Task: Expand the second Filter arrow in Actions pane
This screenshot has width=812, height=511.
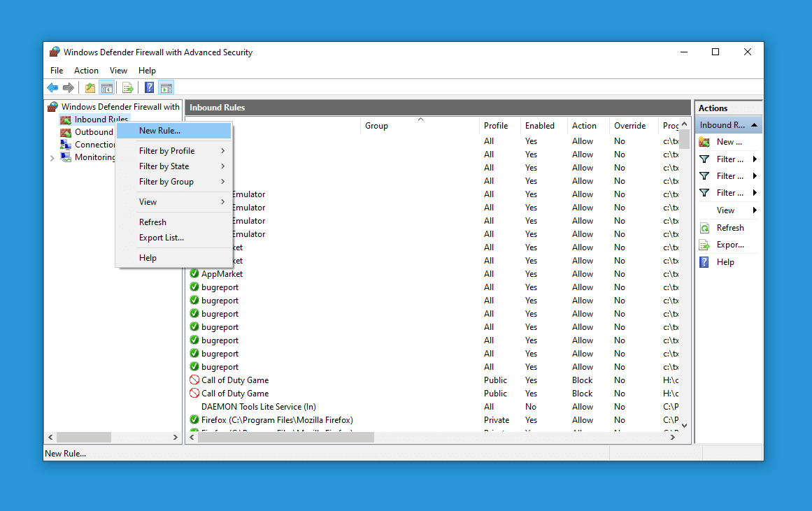Action: (755, 176)
